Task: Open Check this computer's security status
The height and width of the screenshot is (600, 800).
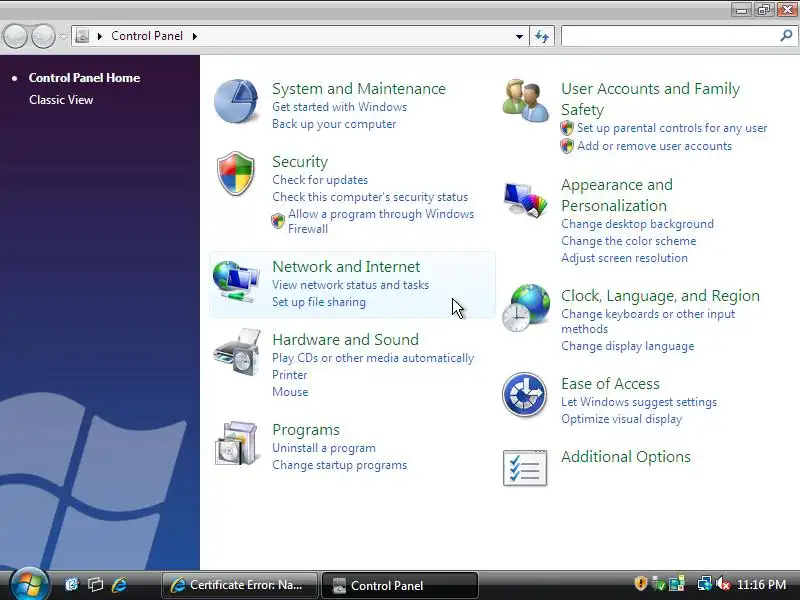Action: tap(370, 197)
